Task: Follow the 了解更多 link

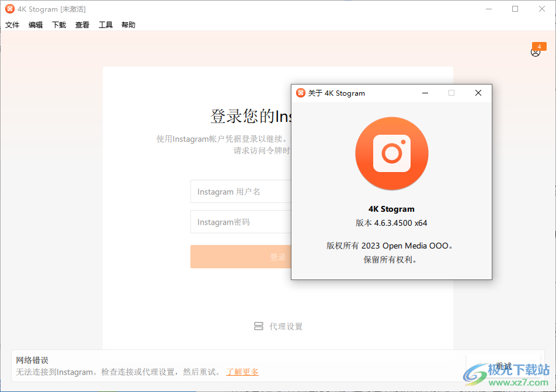Action: 242,372
